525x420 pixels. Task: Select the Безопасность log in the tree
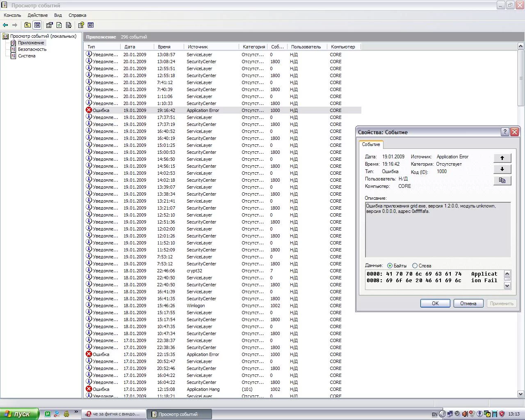pyautogui.click(x=32, y=49)
